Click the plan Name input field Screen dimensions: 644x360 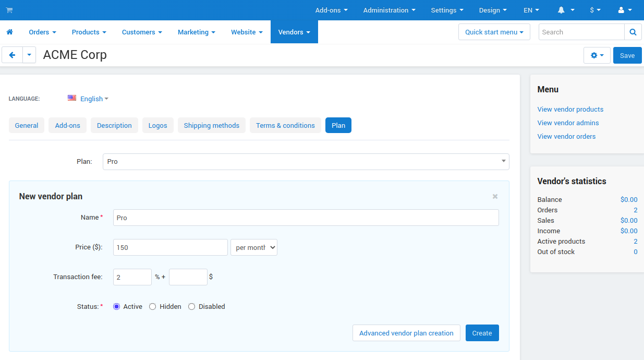[x=306, y=218]
